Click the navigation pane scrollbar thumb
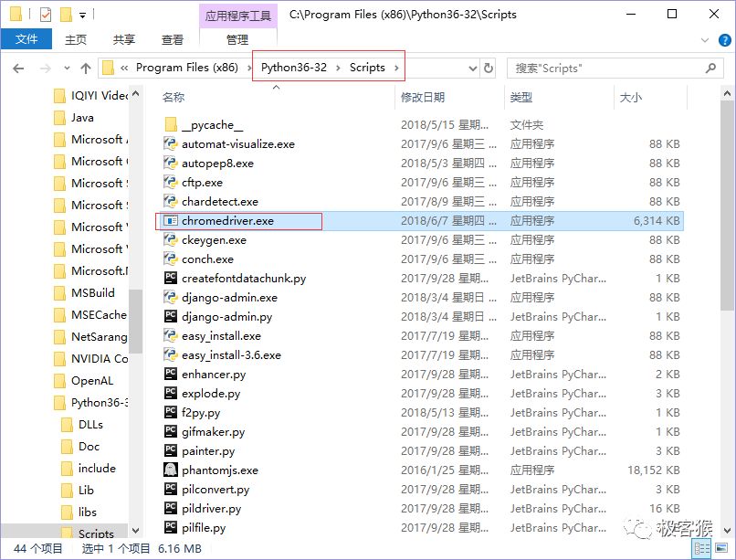This screenshot has width=736, height=560. [x=136, y=321]
